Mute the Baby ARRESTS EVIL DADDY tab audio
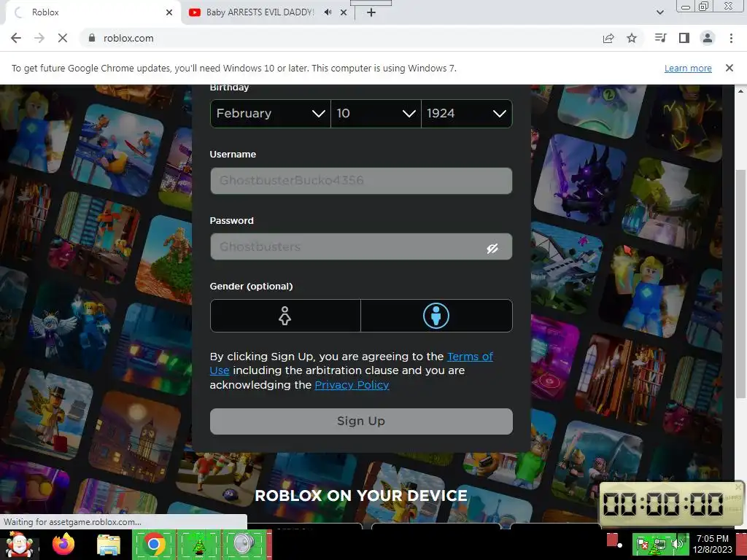Screen dimensions: 747x560 click(328, 12)
